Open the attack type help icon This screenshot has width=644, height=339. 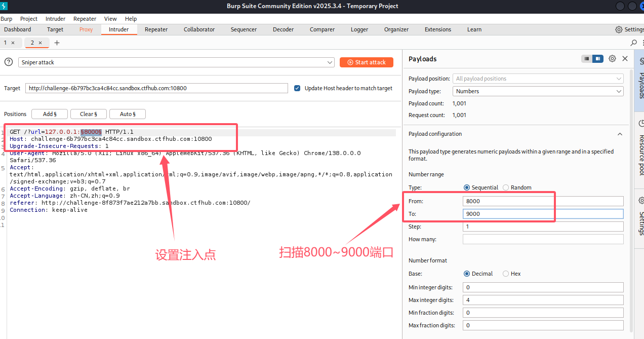coord(8,62)
